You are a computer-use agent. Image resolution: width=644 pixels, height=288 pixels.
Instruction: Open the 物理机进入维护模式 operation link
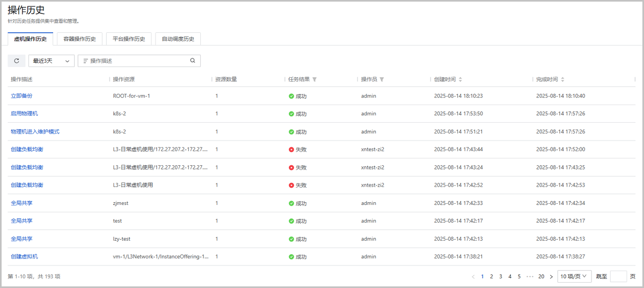point(35,131)
